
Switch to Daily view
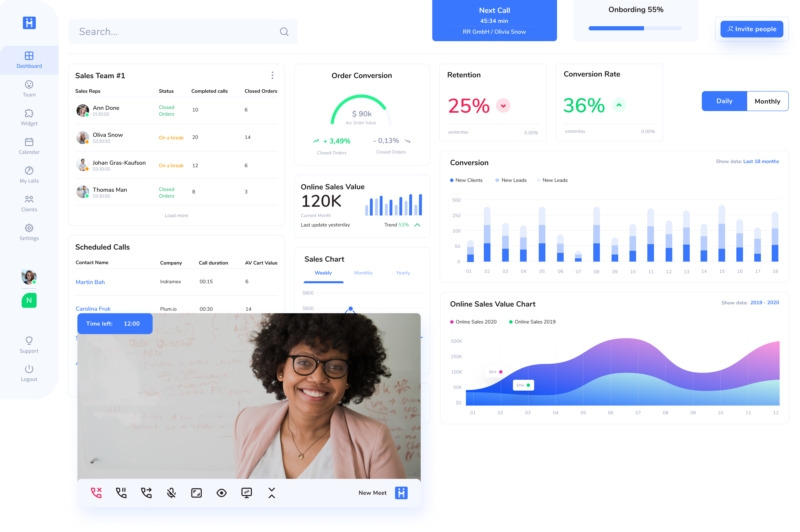pyautogui.click(x=724, y=101)
